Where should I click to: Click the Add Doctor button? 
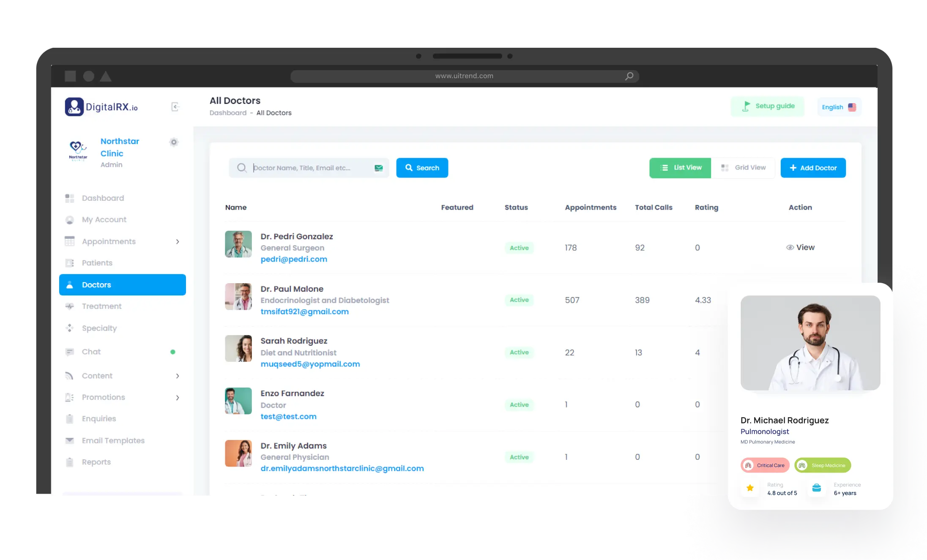813,168
